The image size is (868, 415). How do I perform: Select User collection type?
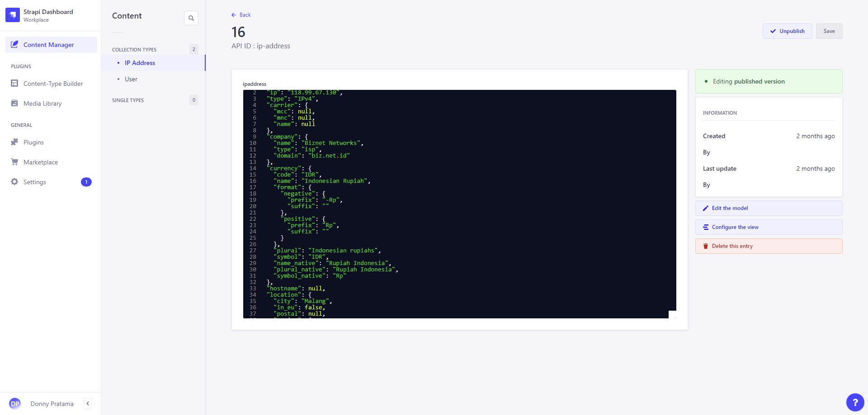pyautogui.click(x=131, y=79)
